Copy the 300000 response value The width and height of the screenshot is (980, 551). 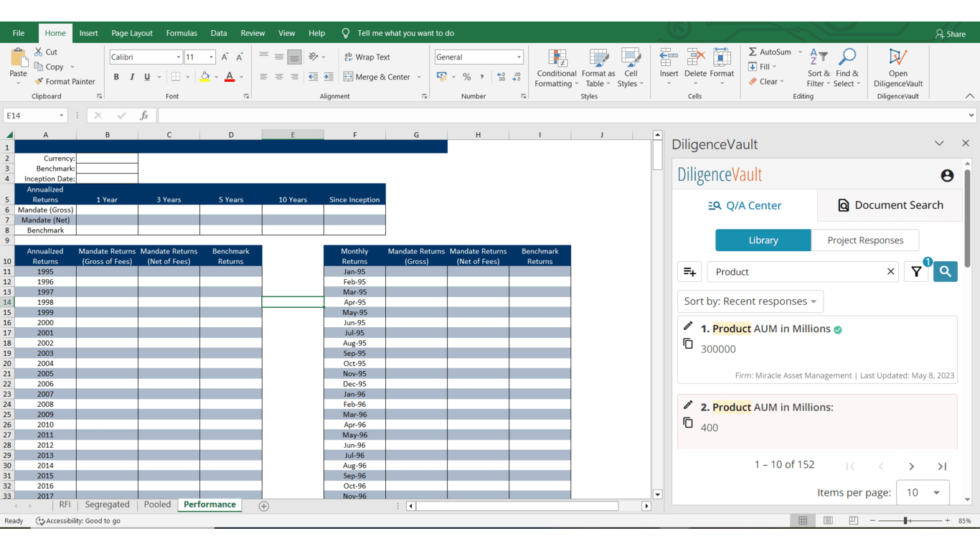688,344
